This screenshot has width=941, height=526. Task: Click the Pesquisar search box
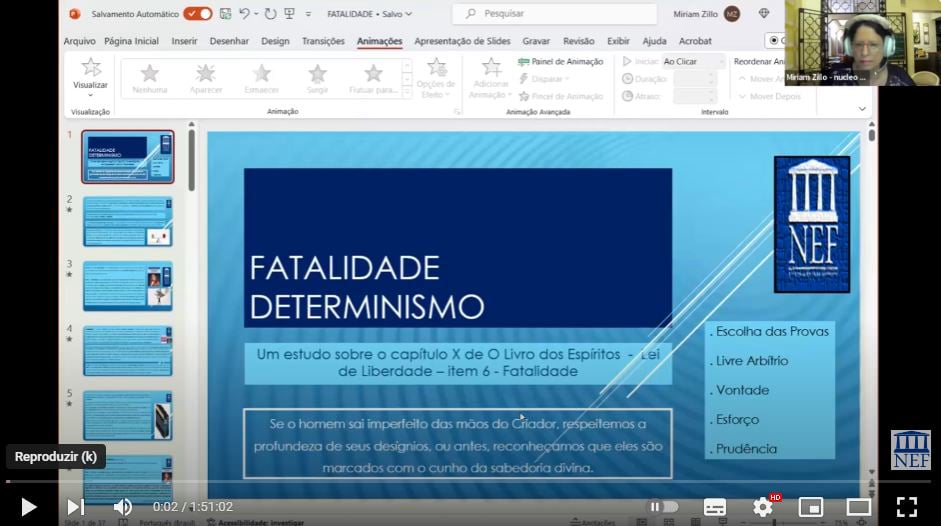click(555, 13)
